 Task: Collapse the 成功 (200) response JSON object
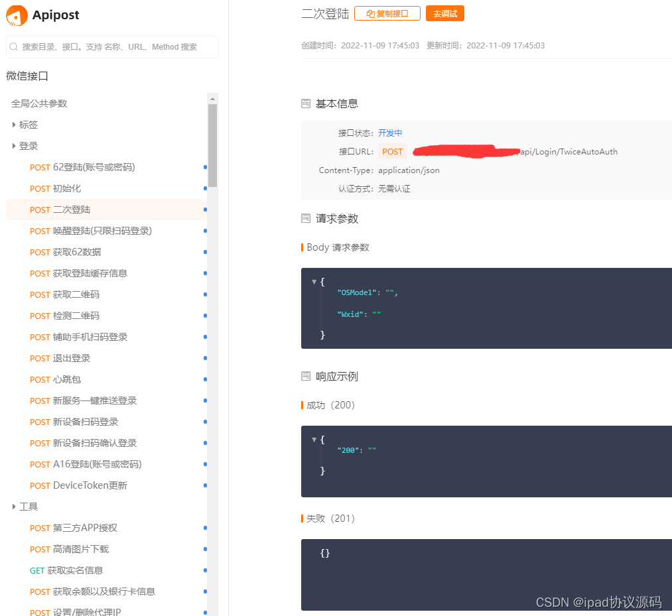coord(314,440)
